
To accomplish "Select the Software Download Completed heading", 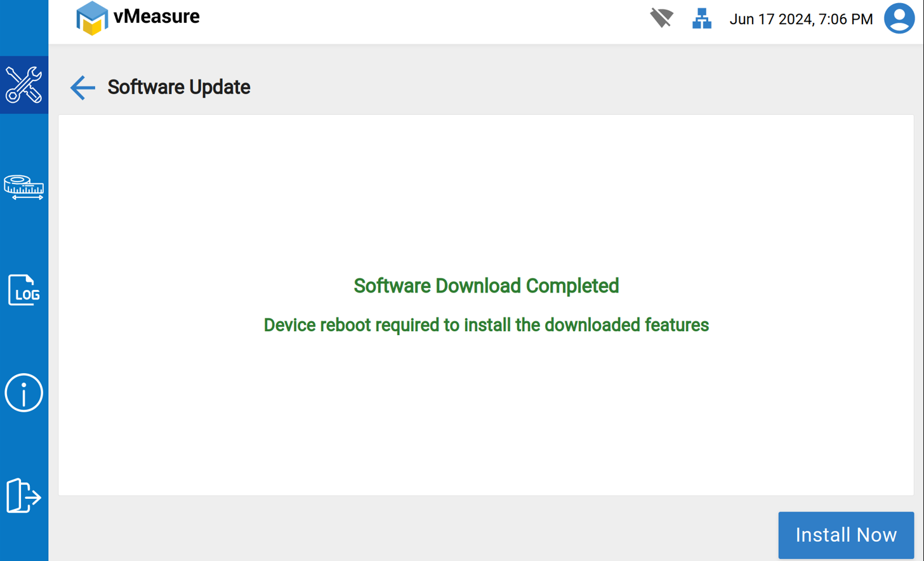I will coord(485,286).
